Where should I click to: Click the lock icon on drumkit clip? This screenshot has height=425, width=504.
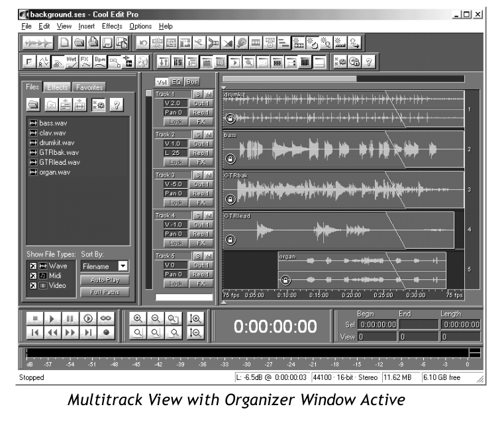click(x=230, y=118)
